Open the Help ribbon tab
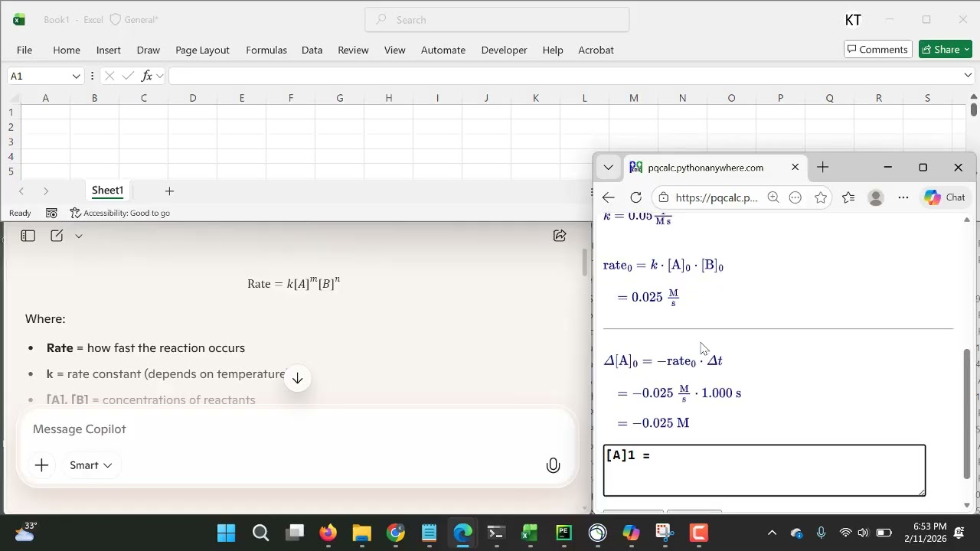The image size is (980, 551). [x=553, y=50]
